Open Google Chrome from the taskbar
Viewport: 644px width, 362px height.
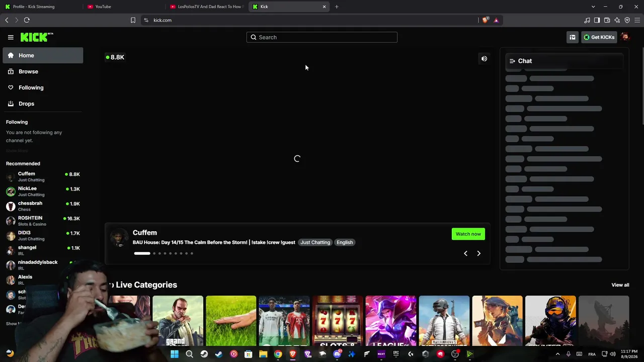[278, 354]
